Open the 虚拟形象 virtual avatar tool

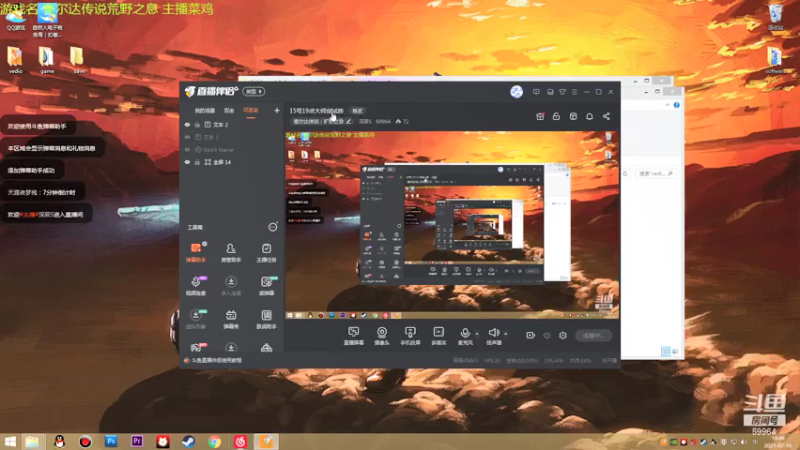pyautogui.click(x=196, y=319)
